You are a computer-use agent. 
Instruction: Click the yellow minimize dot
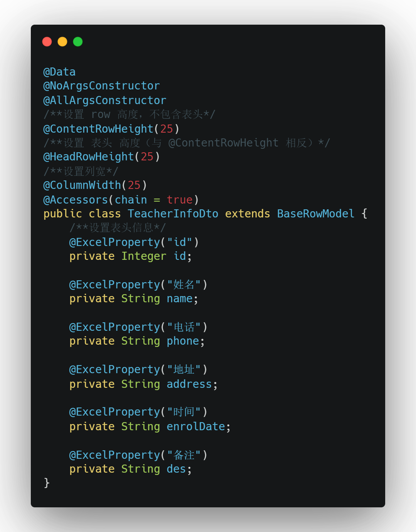pos(62,42)
